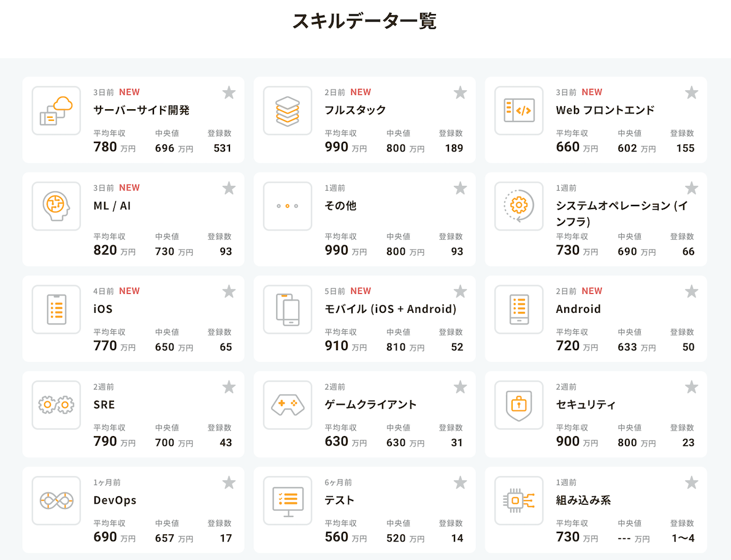Click the server-side development cloud icon
This screenshot has width=731, height=560.
click(56, 110)
